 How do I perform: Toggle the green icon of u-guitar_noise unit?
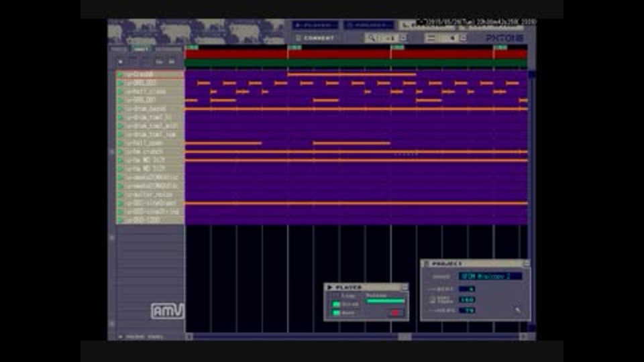(x=120, y=195)
